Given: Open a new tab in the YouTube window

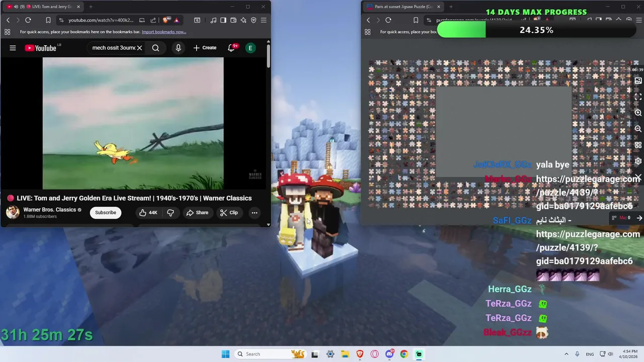Looking at the screenshot, I should tap(91, 7).
